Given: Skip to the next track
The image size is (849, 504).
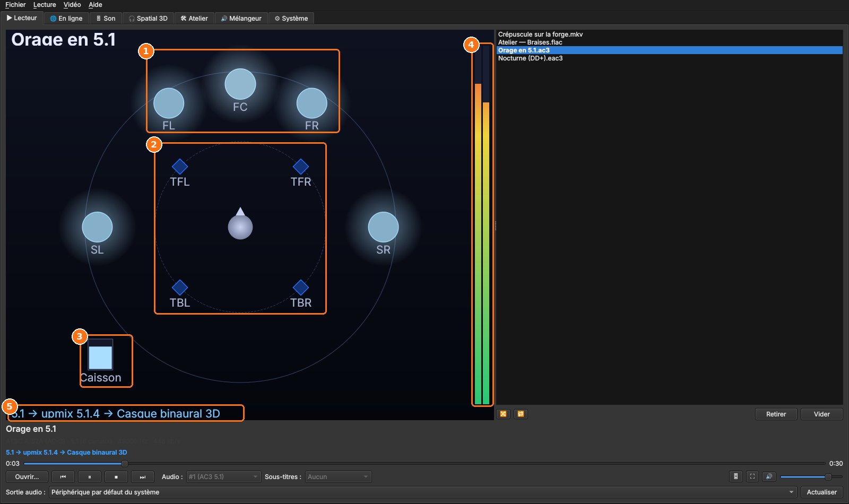Looking at the screenshot, I should (x=143, y=477).
